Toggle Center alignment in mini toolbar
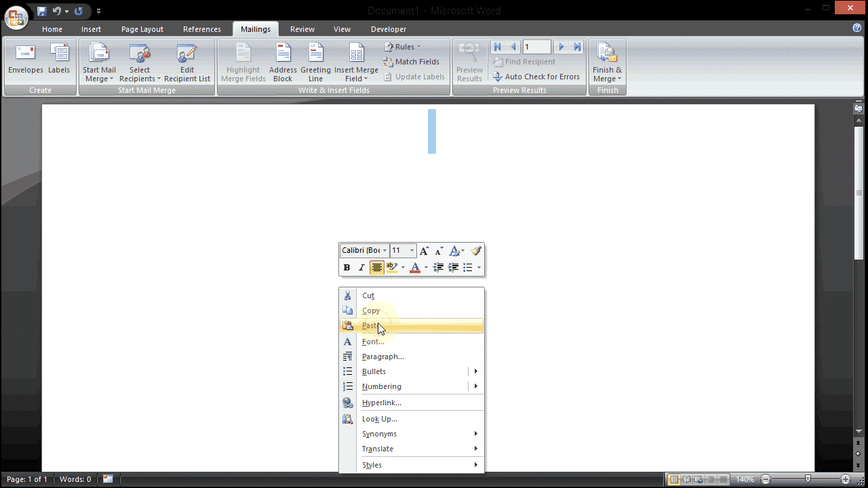868x488 pixels. point(376,268)
